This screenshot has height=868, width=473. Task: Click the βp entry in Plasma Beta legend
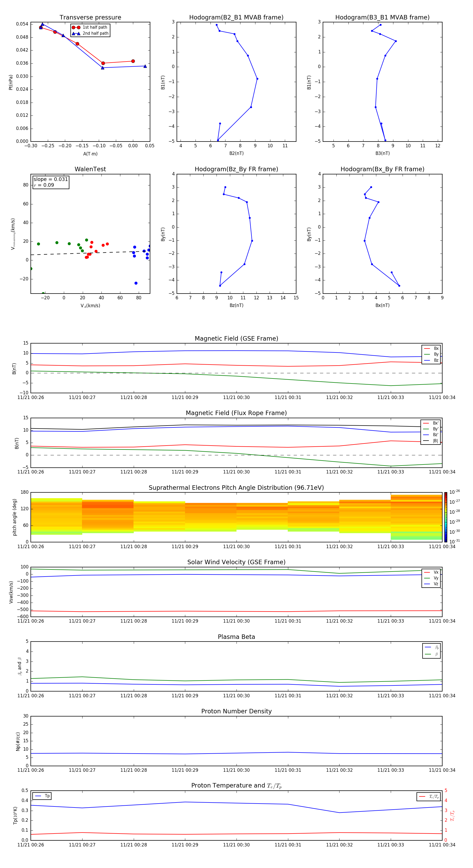(x=431, y=647)
